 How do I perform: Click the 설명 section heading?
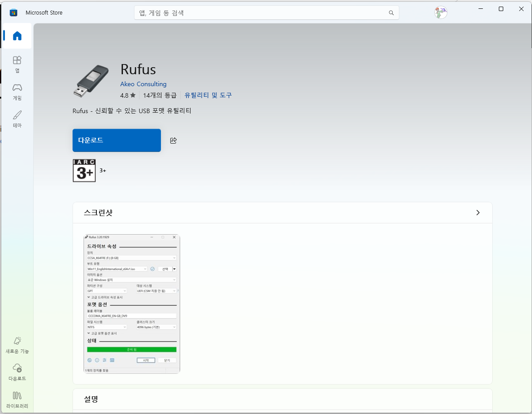(x=91, y=399)
